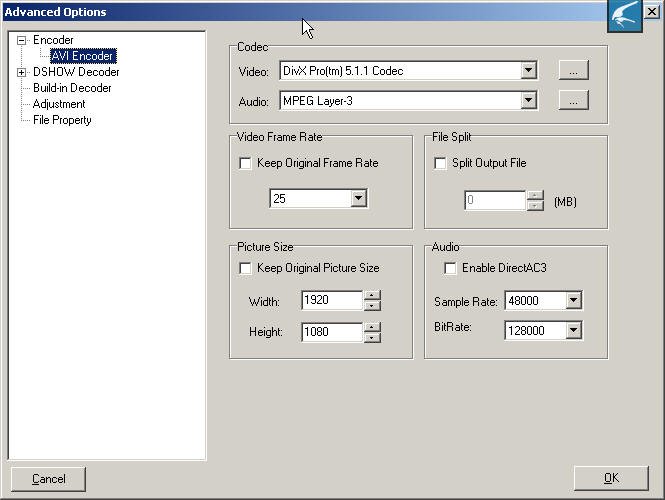Open the BitRate dropdown
The width and height of the screenshot is (665, 500).
pos(572,331)
